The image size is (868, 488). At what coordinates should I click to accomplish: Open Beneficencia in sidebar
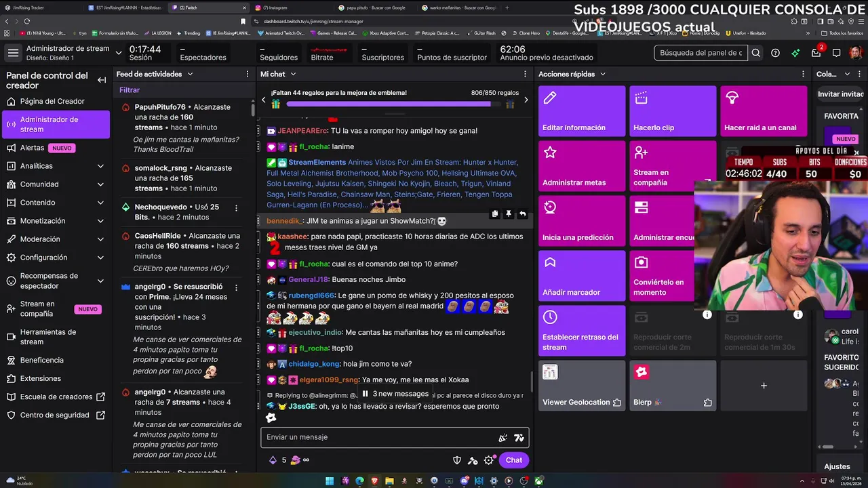point(55,361)
